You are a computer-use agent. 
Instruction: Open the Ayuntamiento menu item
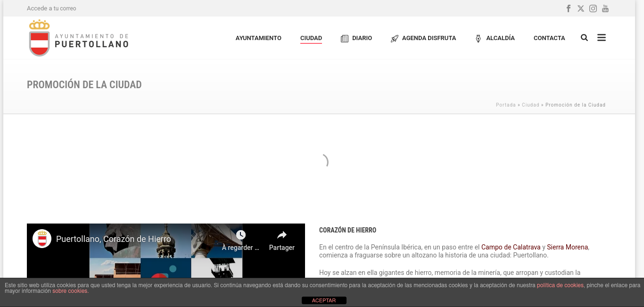[258, 38]
